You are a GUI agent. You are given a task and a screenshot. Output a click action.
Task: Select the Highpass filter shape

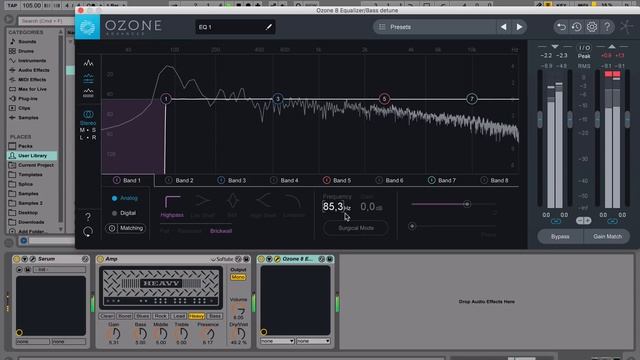click(x=172, y=206)
